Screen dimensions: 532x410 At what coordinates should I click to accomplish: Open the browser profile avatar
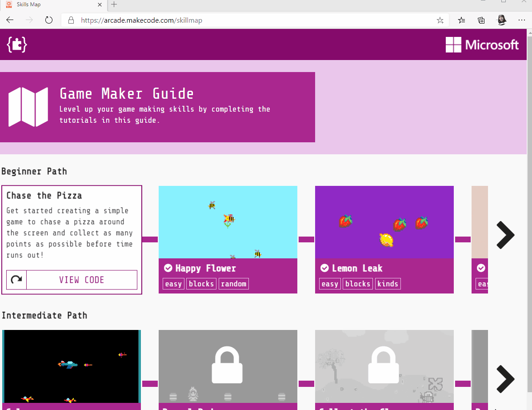[x=501, y=20]
